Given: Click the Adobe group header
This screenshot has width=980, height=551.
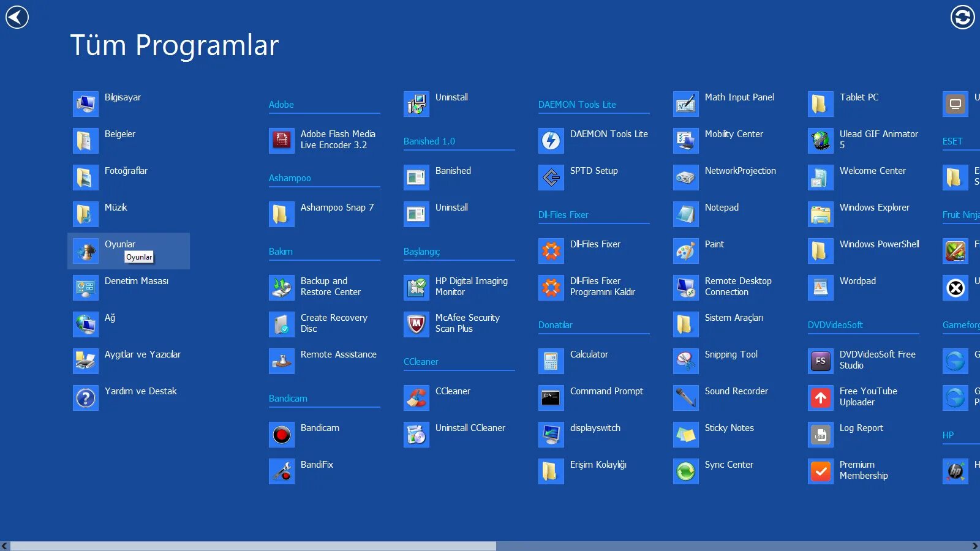Looking at the screenshot, I should [281, 105].
